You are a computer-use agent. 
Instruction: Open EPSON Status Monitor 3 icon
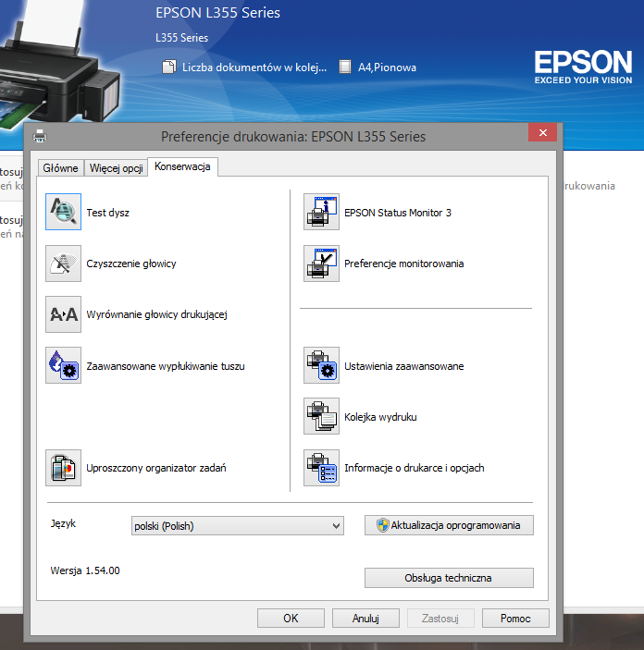coord(321,212)
